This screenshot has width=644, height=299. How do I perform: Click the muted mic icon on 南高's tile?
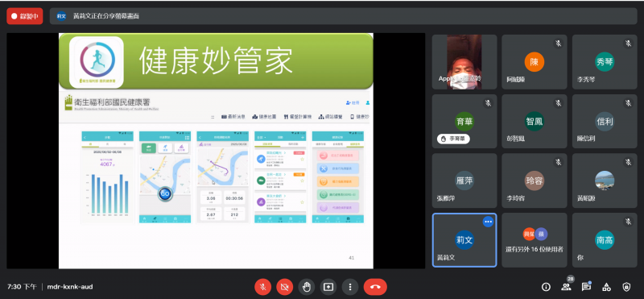pos(629,222)
